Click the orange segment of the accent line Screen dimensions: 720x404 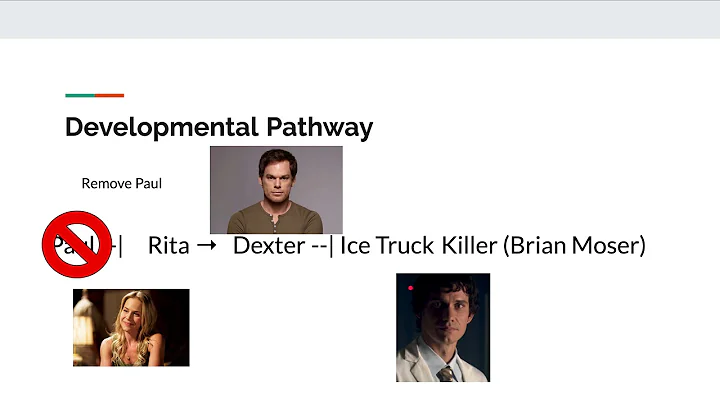[109, 96]
